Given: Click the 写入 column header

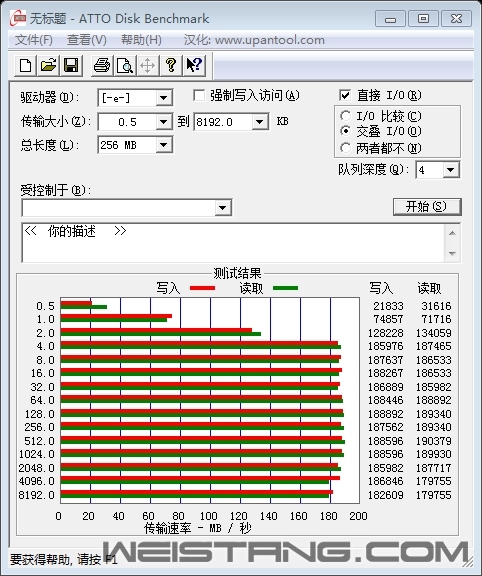Looking at the screenshot, I should coord(381,288).
